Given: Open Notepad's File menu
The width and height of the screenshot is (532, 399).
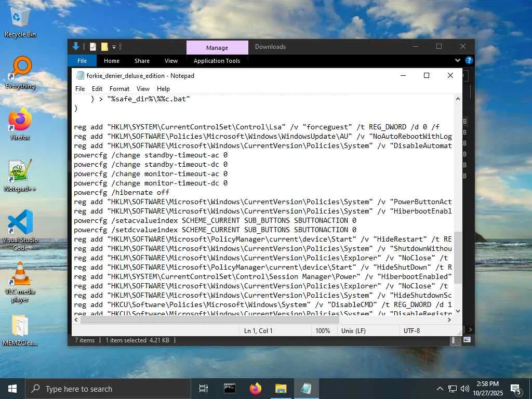Looking at the screenshot, I should click(x=80, y=88).
